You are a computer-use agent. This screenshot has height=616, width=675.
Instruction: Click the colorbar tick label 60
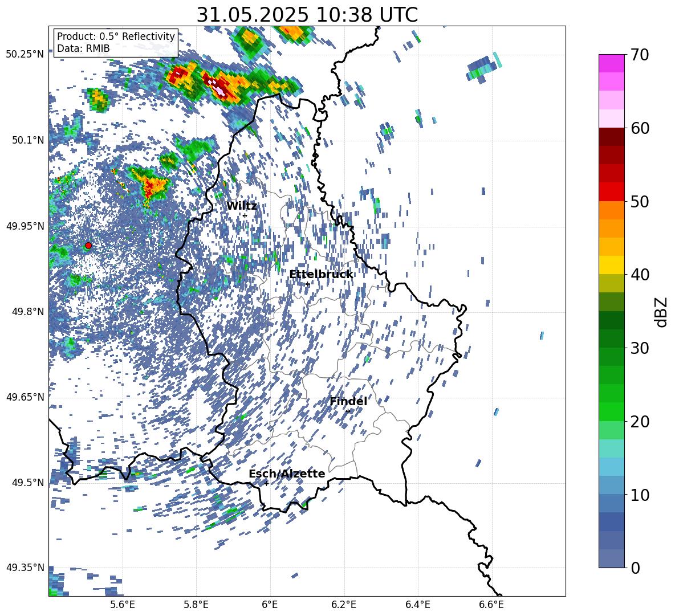tap(640, 128)
